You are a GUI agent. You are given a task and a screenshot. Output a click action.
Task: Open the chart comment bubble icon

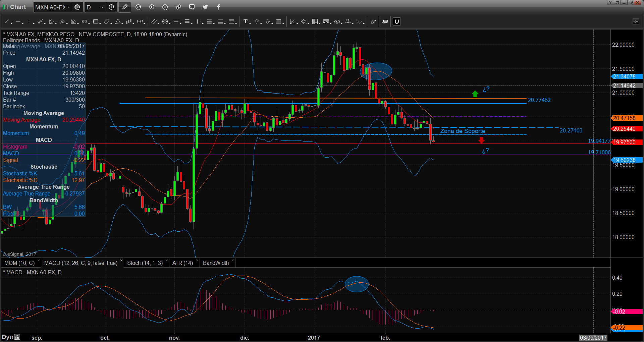(192, 7)
